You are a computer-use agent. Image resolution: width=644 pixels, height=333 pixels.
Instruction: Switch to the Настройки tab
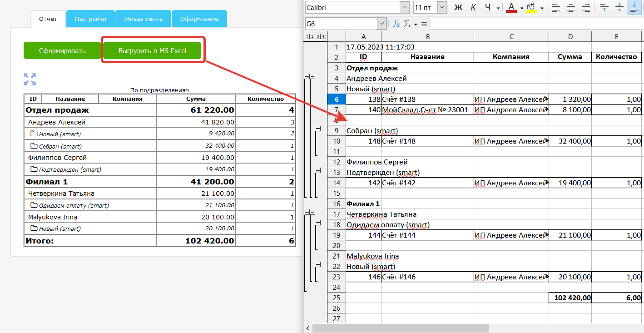pos(90,19)
